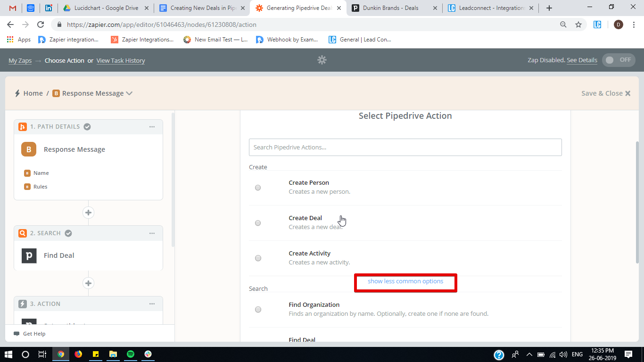Open New Email Test bookmark

[215, 40]
